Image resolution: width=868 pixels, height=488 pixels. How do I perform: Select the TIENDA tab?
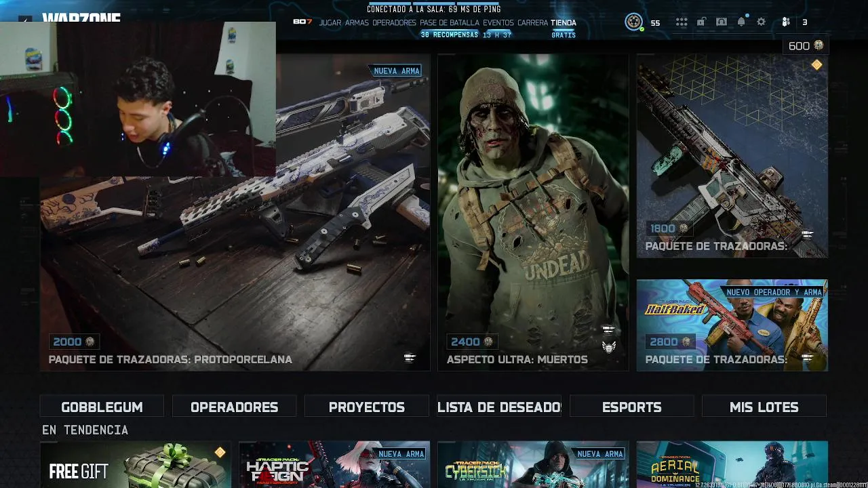pos(564,22)
